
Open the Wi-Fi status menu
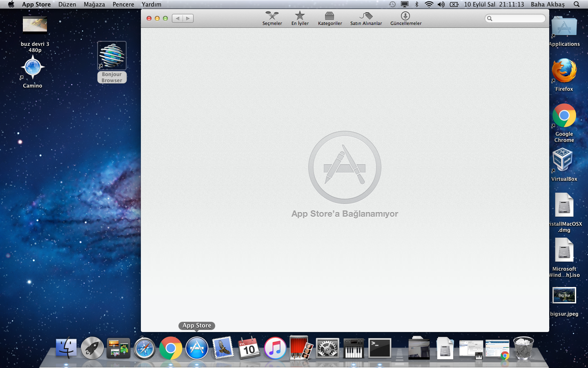coord(429,4)
